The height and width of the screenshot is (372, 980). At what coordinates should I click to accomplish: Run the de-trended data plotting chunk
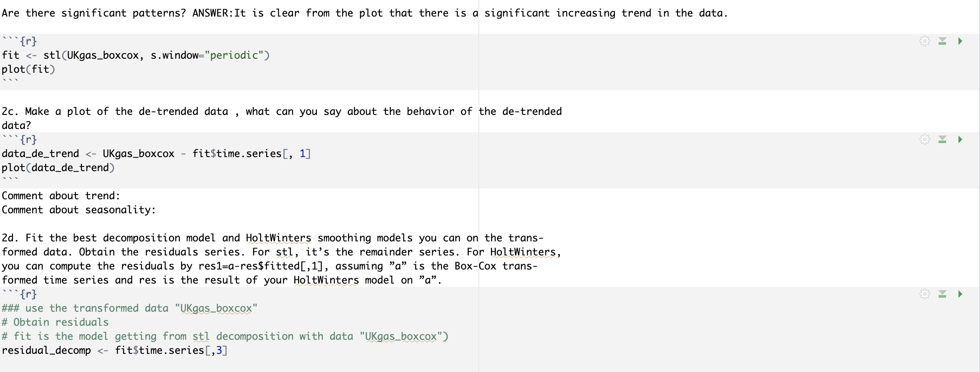click(x=961, y=139)
